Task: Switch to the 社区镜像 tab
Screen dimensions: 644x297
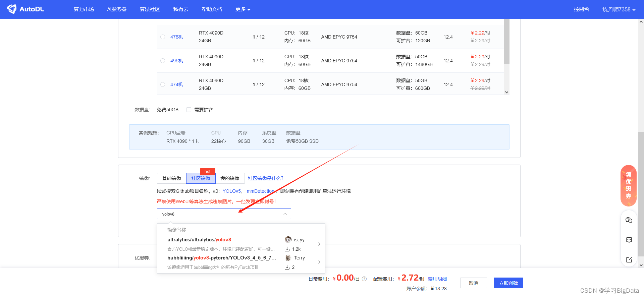Action: pos(201,178)
